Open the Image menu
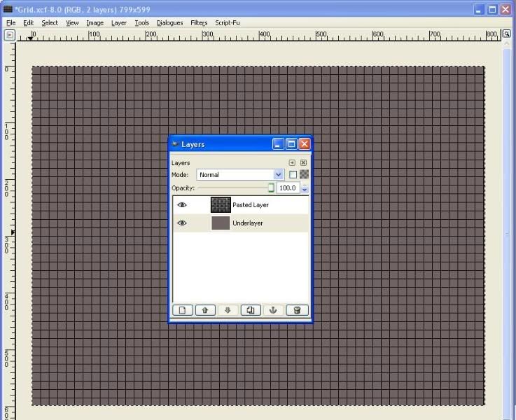This screenshot has height=420, width=516. pyautogui.click(x=95, y=22)
